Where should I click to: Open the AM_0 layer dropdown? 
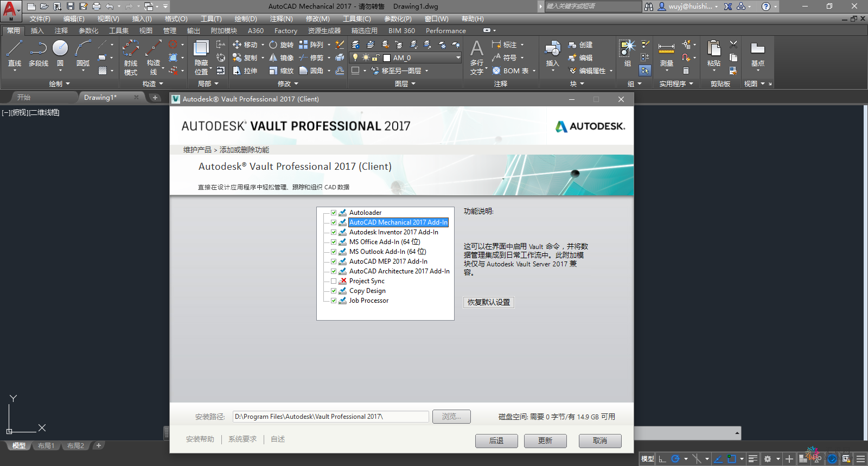pyautogui.click(x=458, y=58)
